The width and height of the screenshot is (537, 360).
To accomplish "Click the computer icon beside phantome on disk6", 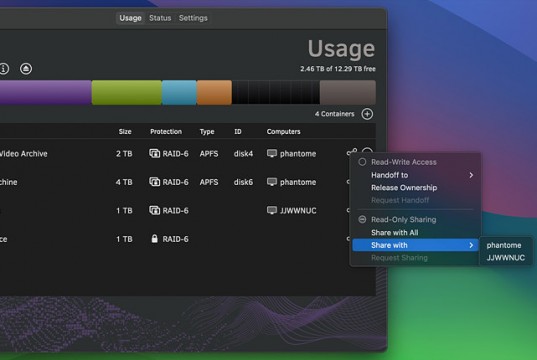I will 272,182.
